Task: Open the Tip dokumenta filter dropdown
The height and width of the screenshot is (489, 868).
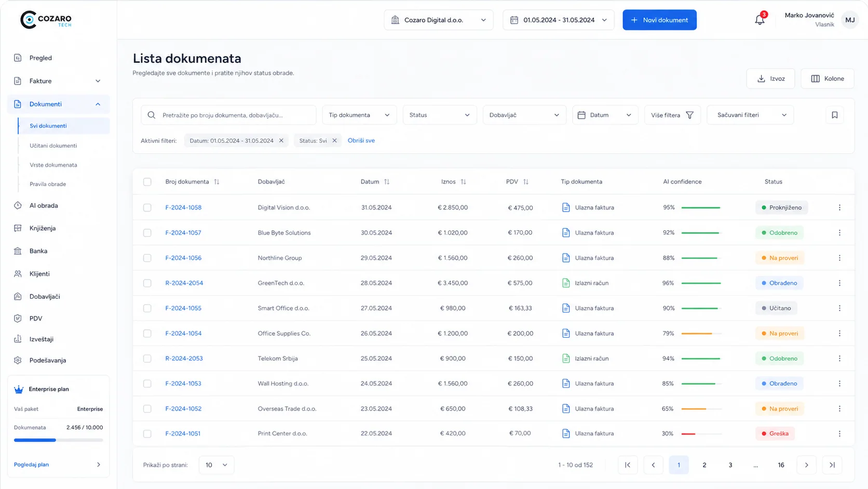Action: (x=359, y=115)
